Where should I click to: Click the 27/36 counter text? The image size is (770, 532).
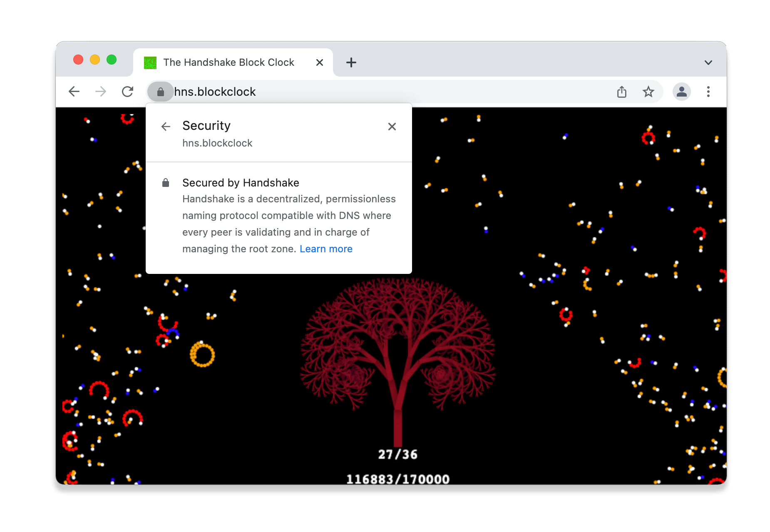tap(397, 454)
